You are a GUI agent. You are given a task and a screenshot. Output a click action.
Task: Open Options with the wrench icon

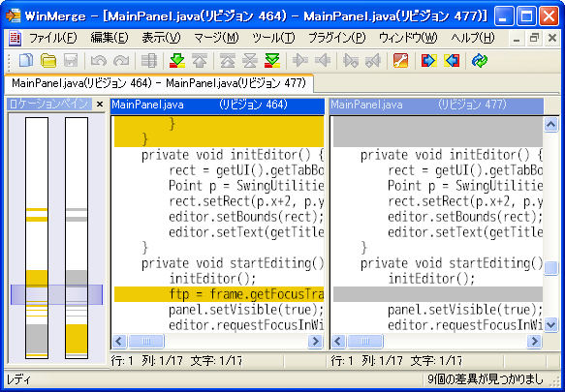click(x=400, y=60)
